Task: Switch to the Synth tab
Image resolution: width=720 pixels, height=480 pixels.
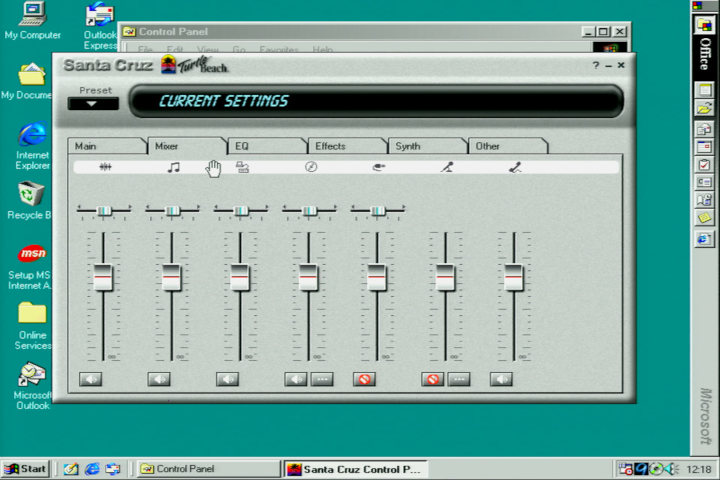Action: (428, 146)
